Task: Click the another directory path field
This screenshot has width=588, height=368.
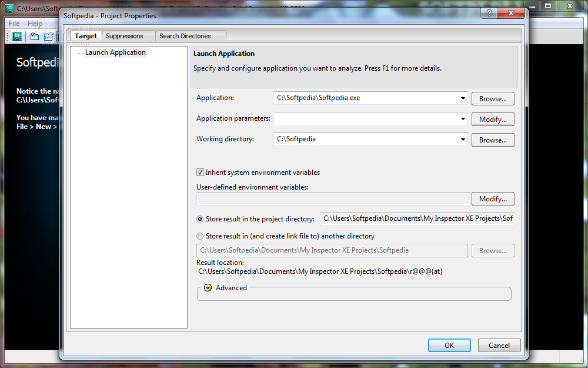Action: [x=332, y=250]
